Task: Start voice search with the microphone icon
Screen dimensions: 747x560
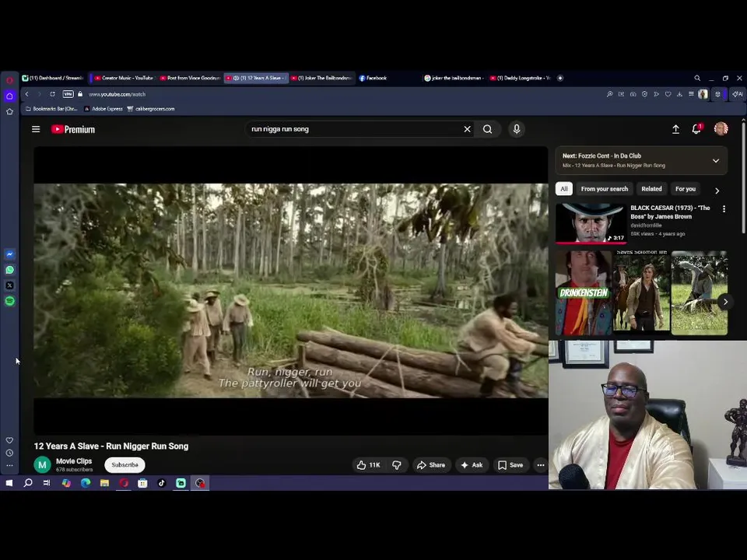Action: (517, 129)
